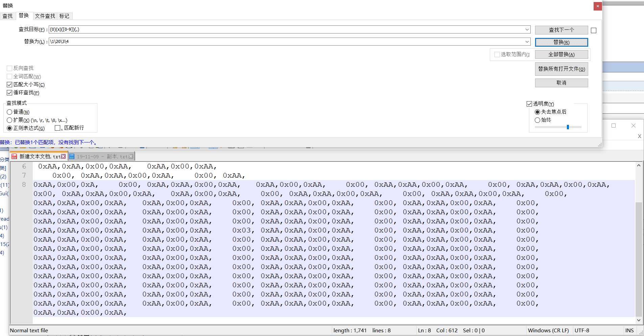
Task: Close the 新建文本文档.txt tab with its X
Action: point(63,156)
